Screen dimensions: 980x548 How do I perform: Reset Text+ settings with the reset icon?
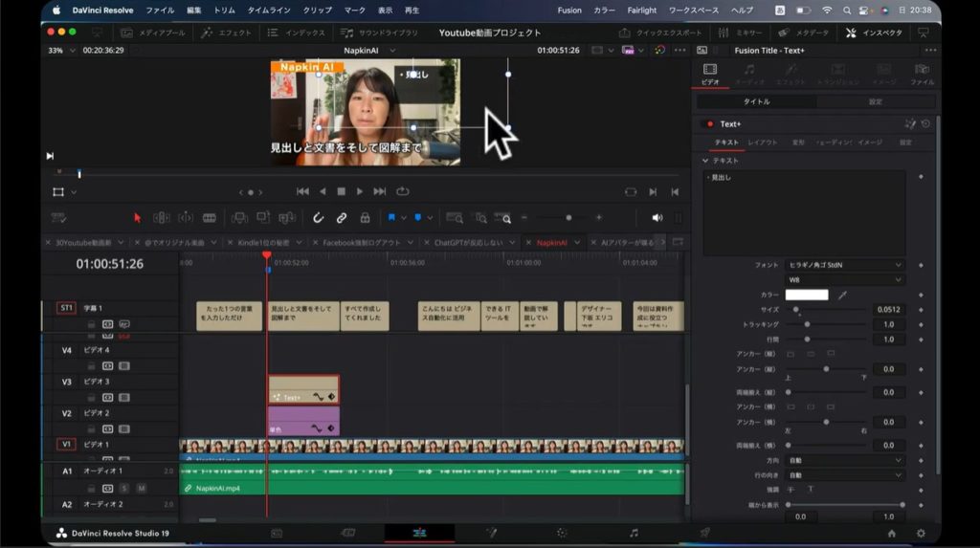pos(925,124)
